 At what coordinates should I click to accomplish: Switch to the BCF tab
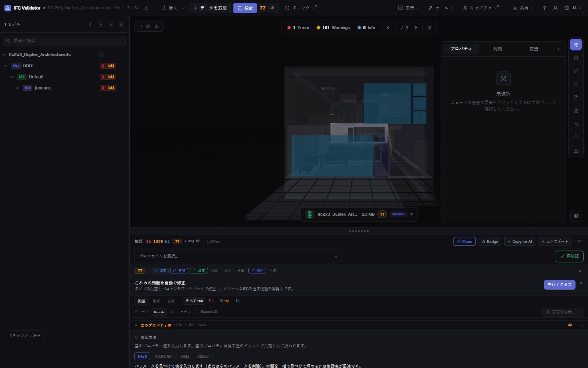tap(156, 301)
